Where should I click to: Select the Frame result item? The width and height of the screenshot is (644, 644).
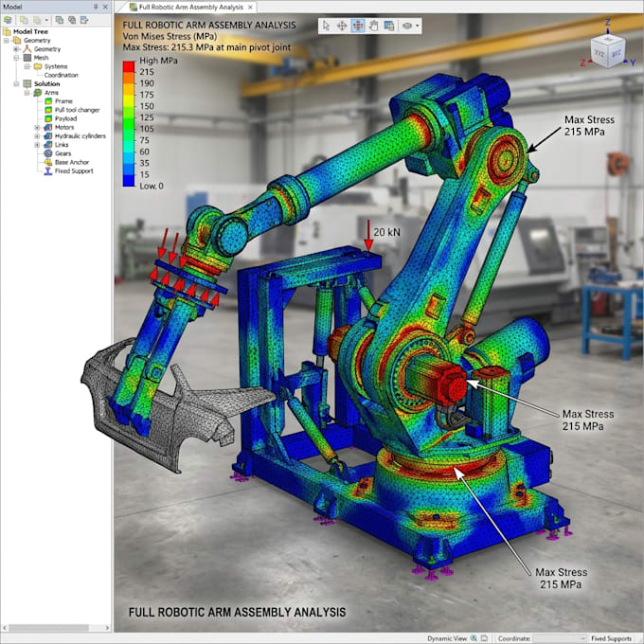[63, 101]
